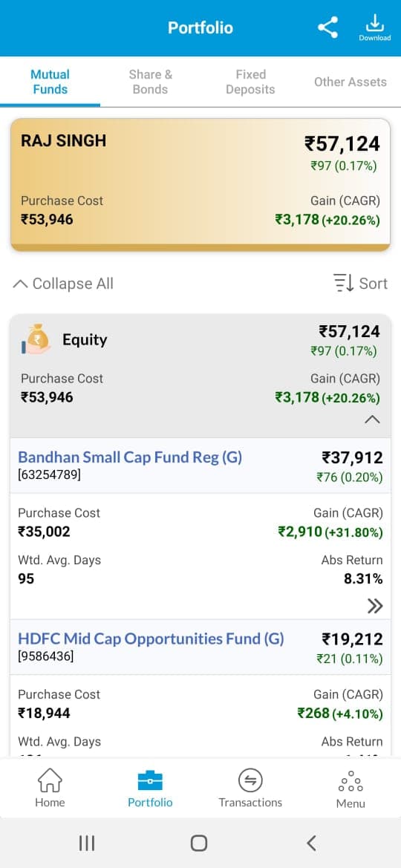Tap the RAJ SINGH summary card name

(x=63, y=140)
